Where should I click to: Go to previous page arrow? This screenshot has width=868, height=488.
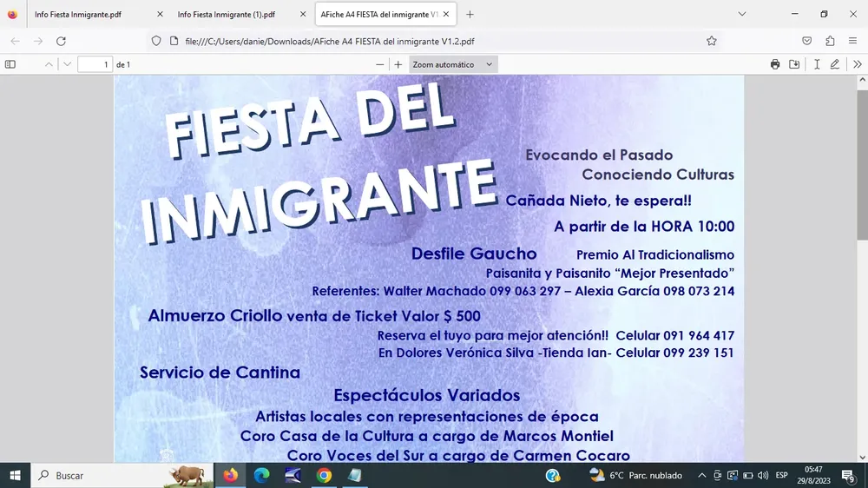pos(49,64)
